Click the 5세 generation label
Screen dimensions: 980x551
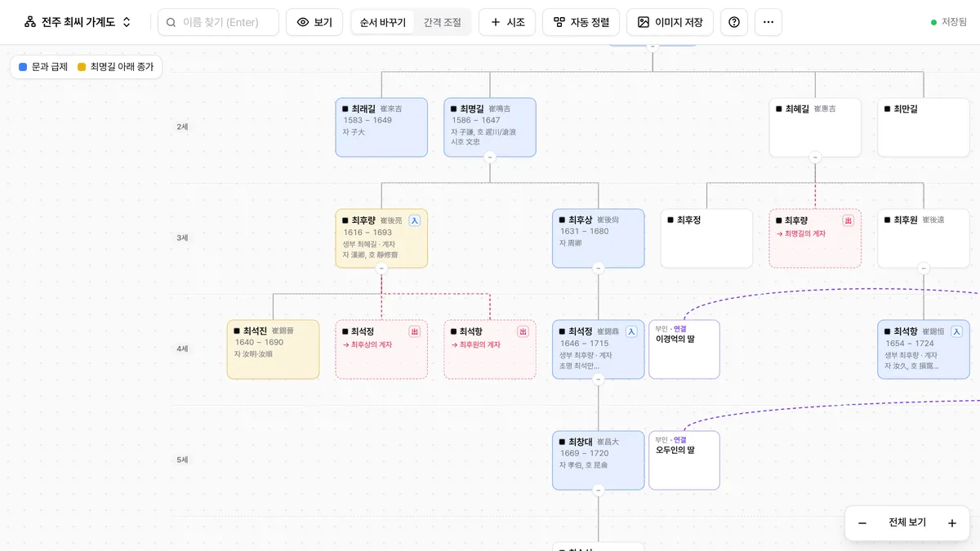click(x=182, y=460)
